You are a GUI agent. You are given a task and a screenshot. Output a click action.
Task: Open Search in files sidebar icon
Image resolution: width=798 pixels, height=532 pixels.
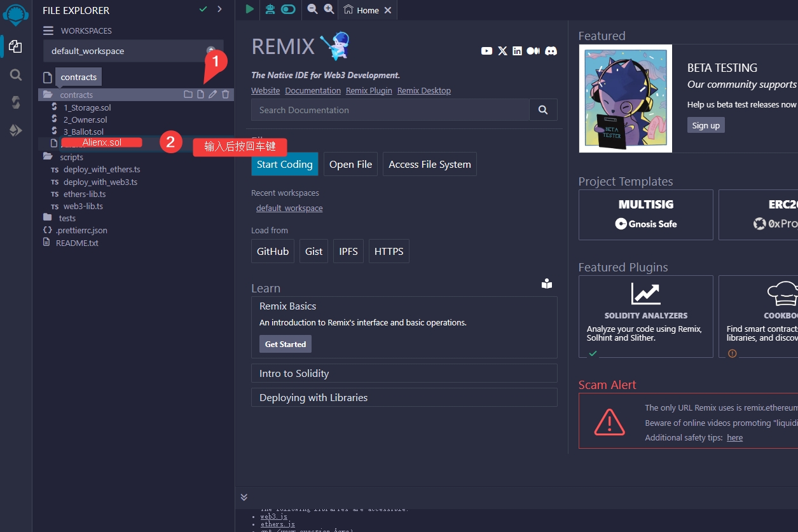16,75
